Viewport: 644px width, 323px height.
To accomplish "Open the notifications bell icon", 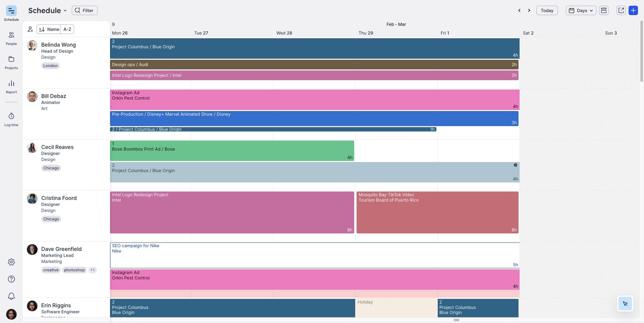I will coord(11,296).
